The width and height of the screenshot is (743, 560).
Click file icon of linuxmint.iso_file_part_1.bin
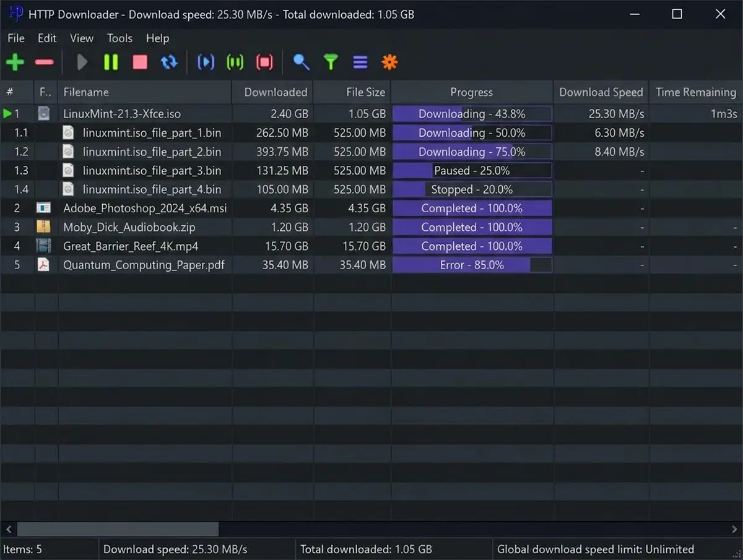pyautogui.click(x=69, y=133)
